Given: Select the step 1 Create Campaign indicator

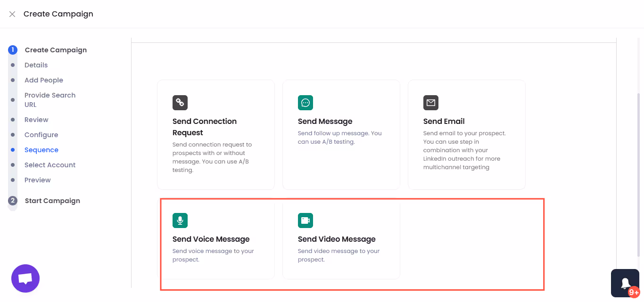Looking at the screenshot, I should (x=12, y=49).
